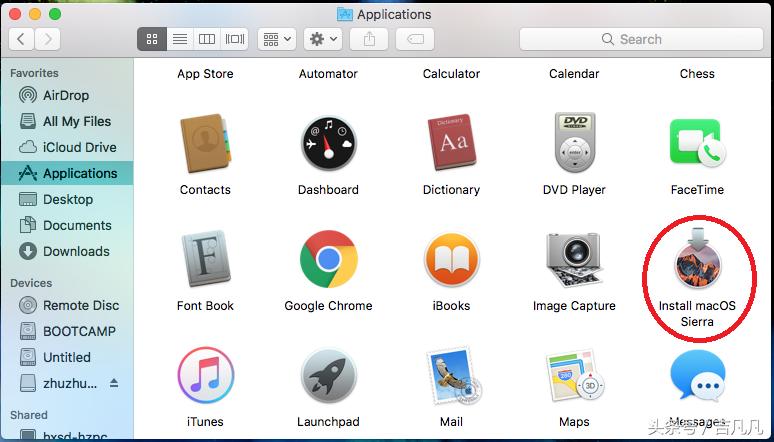Open Downloads in the sidebar

[67, 251]
